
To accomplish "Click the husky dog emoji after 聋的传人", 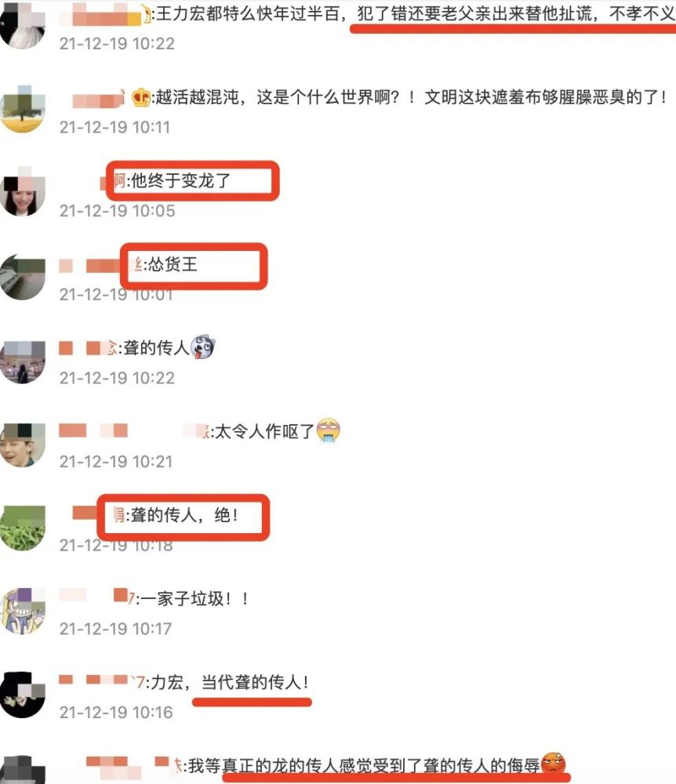I will 202,347.
